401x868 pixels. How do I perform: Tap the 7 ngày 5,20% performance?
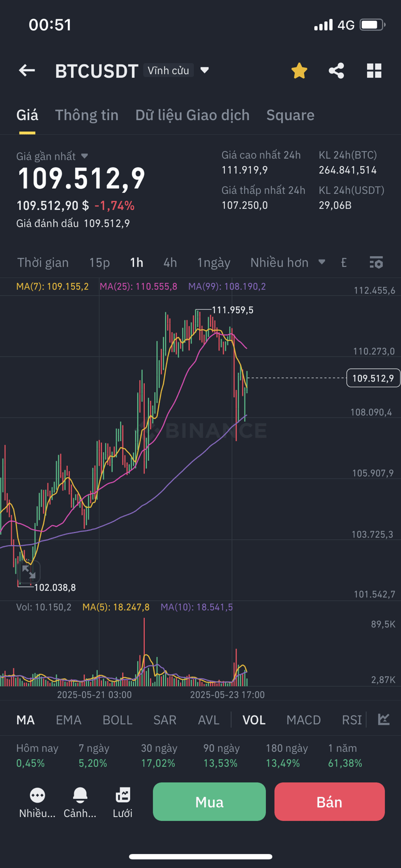click(x=94, y=756)
